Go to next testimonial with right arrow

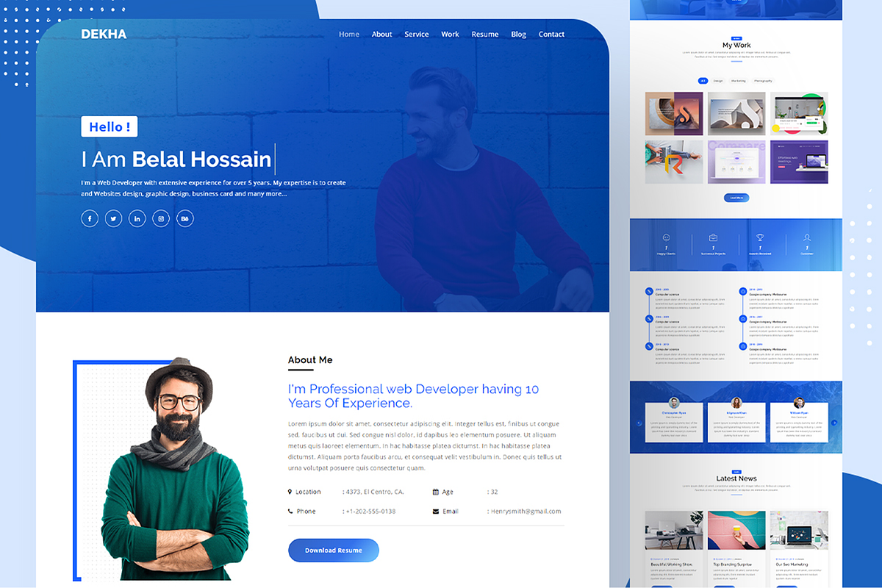(x=834, y=423)
